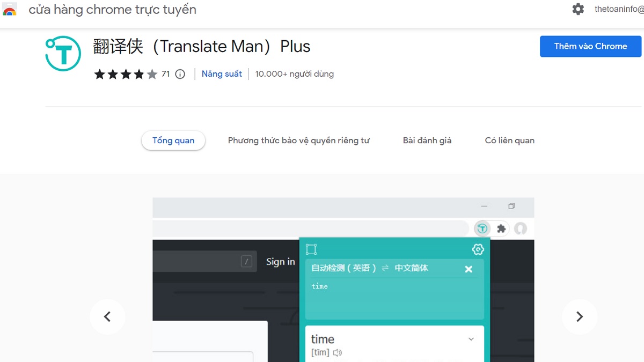Click the extension title Translate Man Plus
This screenshot has width=644, height=362.
click(202, 47)
